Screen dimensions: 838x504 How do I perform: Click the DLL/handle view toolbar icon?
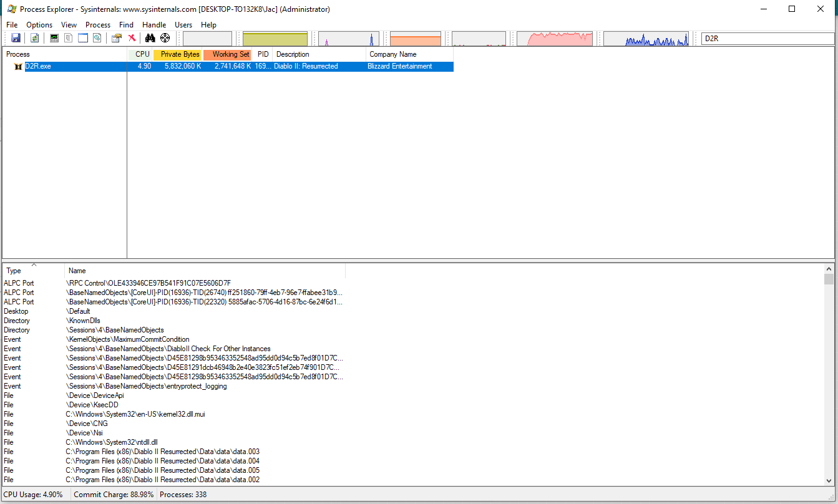(97, 38)
